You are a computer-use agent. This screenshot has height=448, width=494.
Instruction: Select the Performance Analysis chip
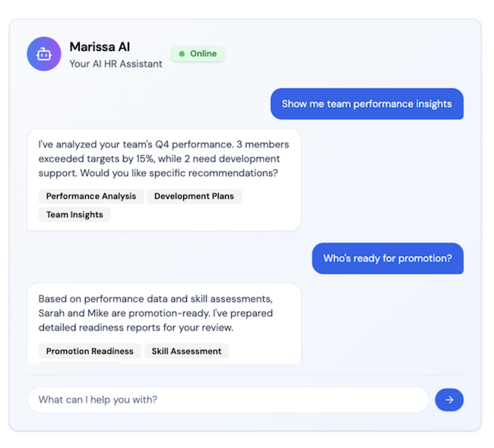coord(91,196)
